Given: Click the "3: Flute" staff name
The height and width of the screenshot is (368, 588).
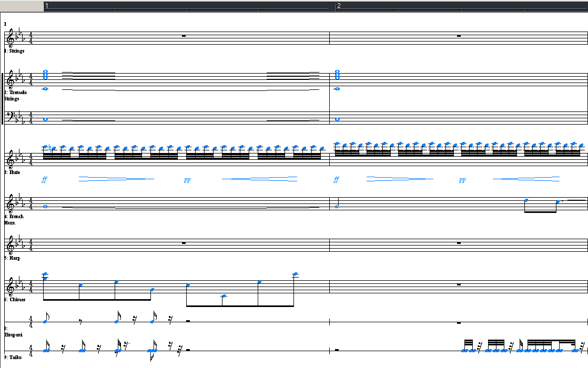Looking at the screenshot, I should [13, 172].
